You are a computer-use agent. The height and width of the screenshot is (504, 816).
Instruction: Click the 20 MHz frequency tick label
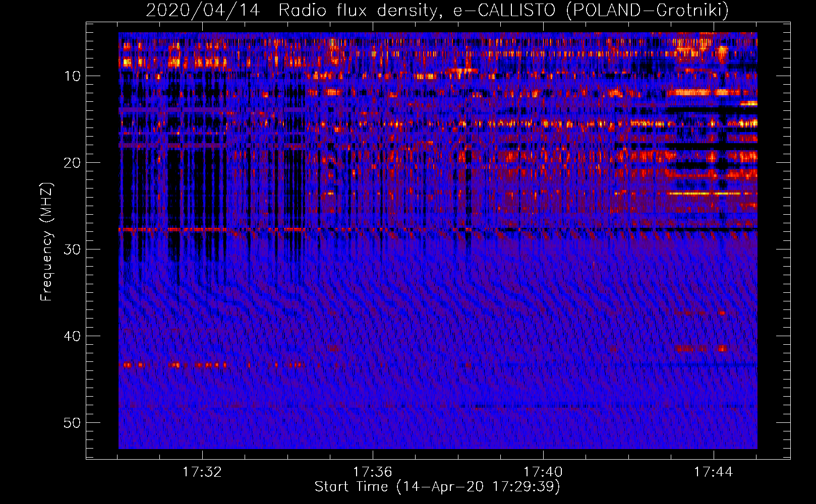(x=73, y=163)
